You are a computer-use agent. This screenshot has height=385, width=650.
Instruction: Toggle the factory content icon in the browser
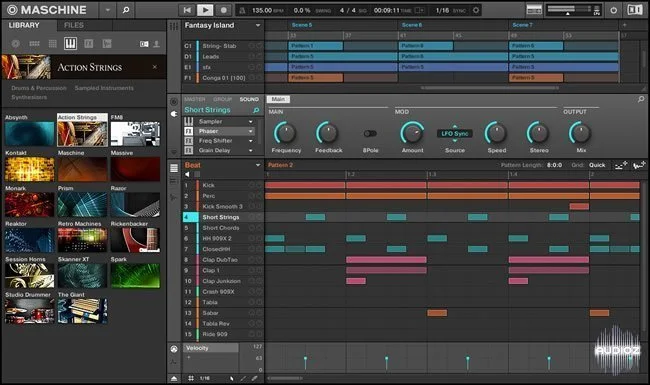tap(144, 44)
